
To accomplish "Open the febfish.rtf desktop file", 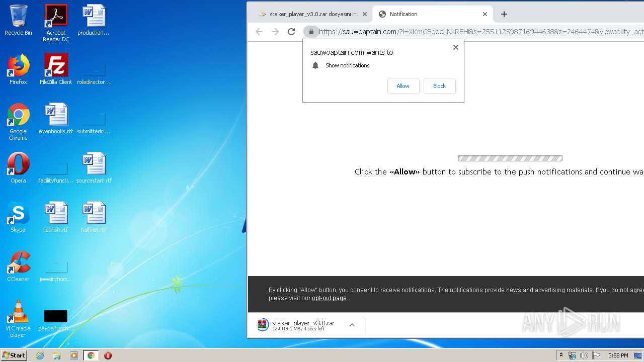I will coord(56,217).
